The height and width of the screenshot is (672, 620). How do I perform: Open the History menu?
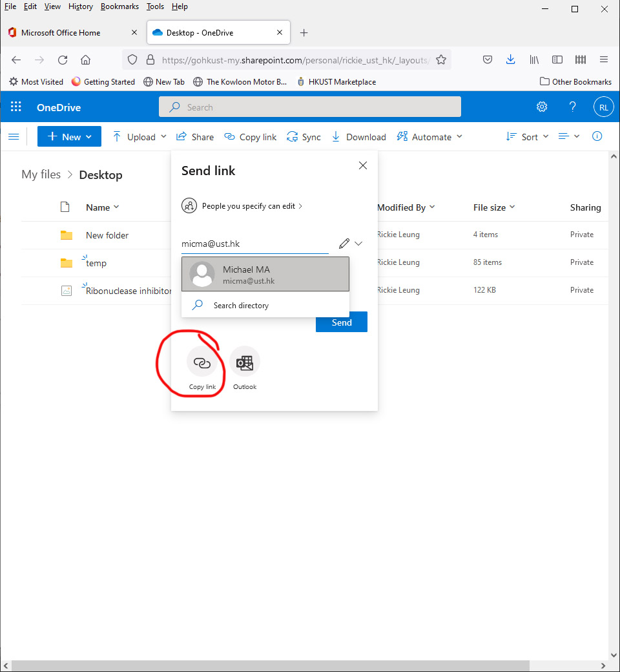coord(81,6)
